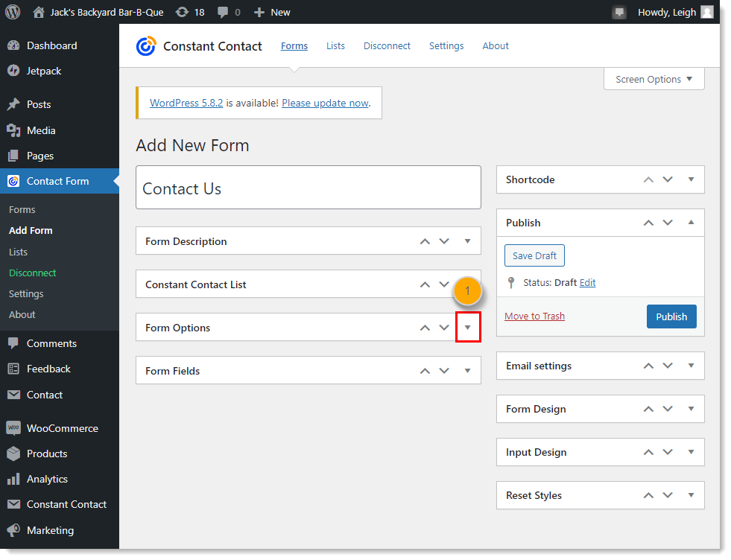This screenshot has height=560, width=731.
Task: Click Leigh's user avatar
Action: pos(707,12)
